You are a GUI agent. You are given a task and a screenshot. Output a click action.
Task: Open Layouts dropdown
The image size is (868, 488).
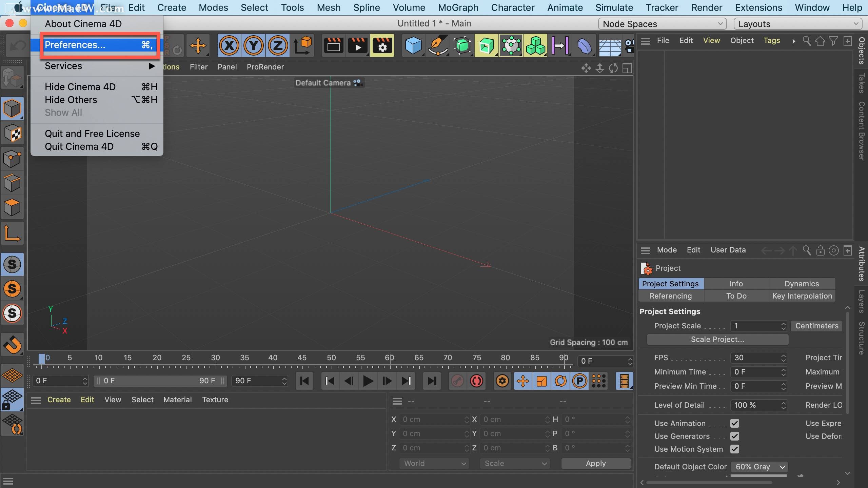(x=798, y=24)
